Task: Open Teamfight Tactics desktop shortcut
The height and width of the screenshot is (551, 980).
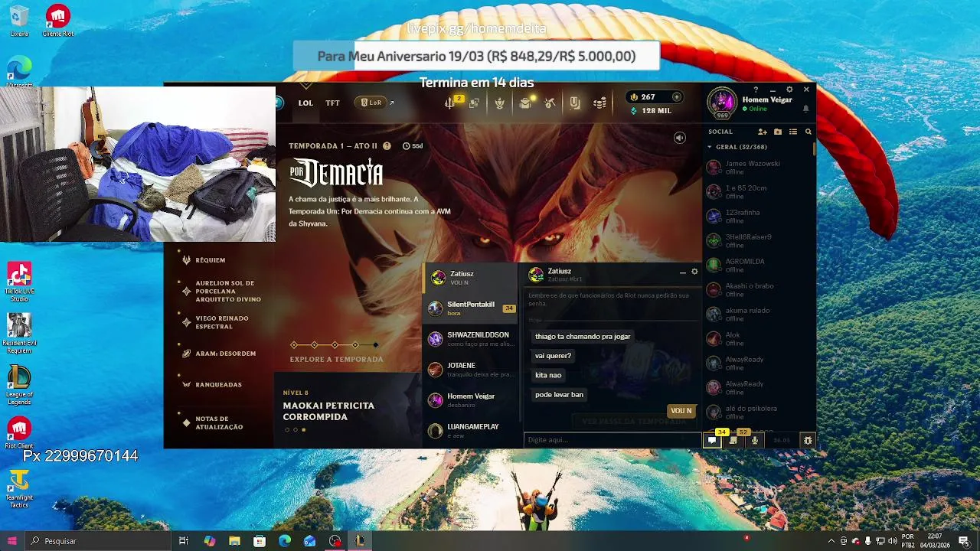Action: point(19,489)
